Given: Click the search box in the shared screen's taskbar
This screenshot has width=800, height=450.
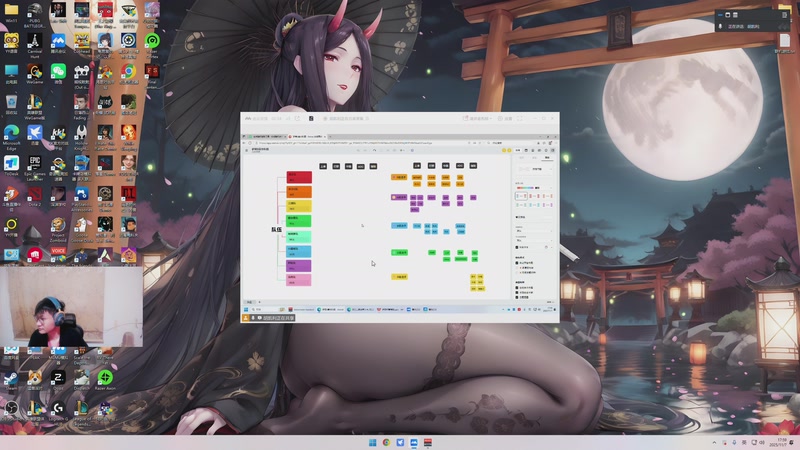Looking at the screenshot, I should (x=267, y=310).
